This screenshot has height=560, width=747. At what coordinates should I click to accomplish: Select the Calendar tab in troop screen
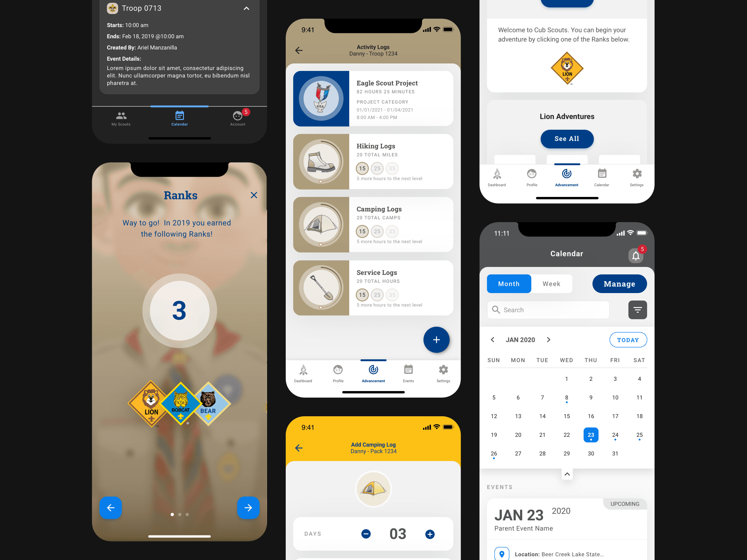179,118
